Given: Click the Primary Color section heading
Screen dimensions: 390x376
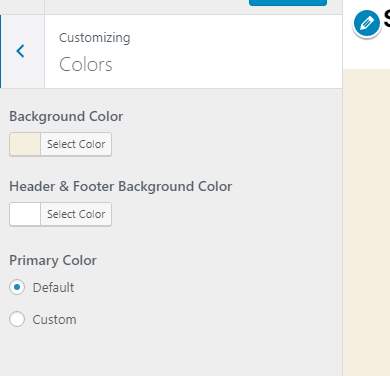Looking at the screenshot, I should (53, 260).
